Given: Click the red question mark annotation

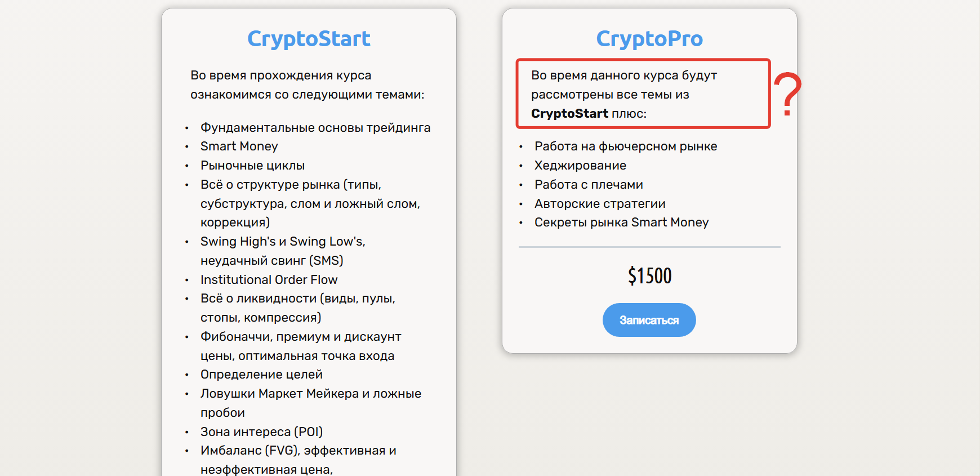Looking at the screenshot, I should (x=787, y=95).
